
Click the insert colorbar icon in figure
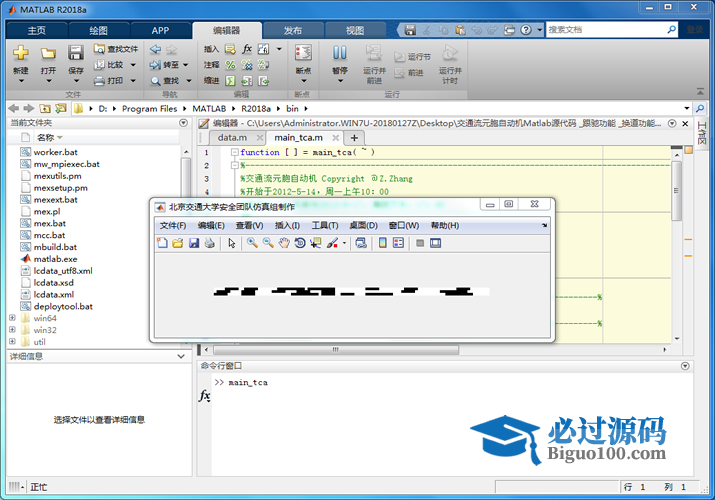click(x=383, y=243)
